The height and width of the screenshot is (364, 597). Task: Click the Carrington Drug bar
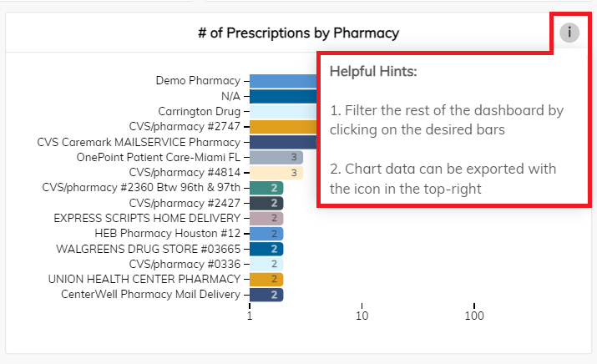283,112
